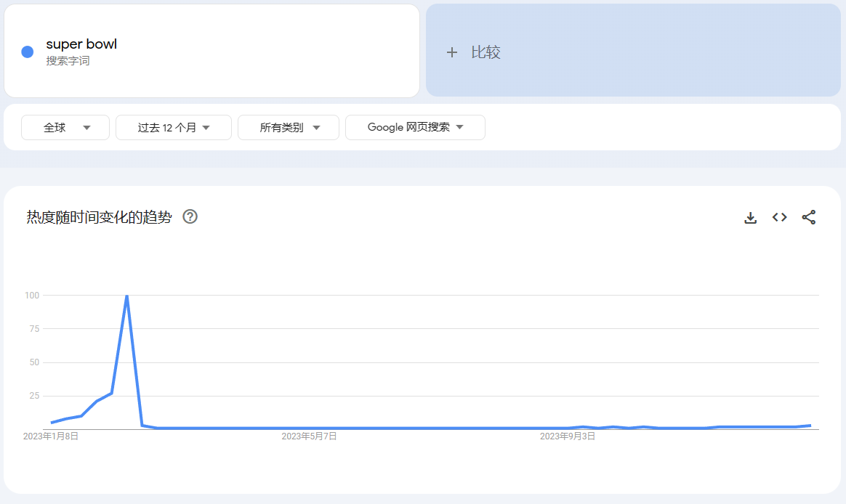Open embed code for the trend chart
This screenshot has width=846, height=504.
[x=780, y=217]
